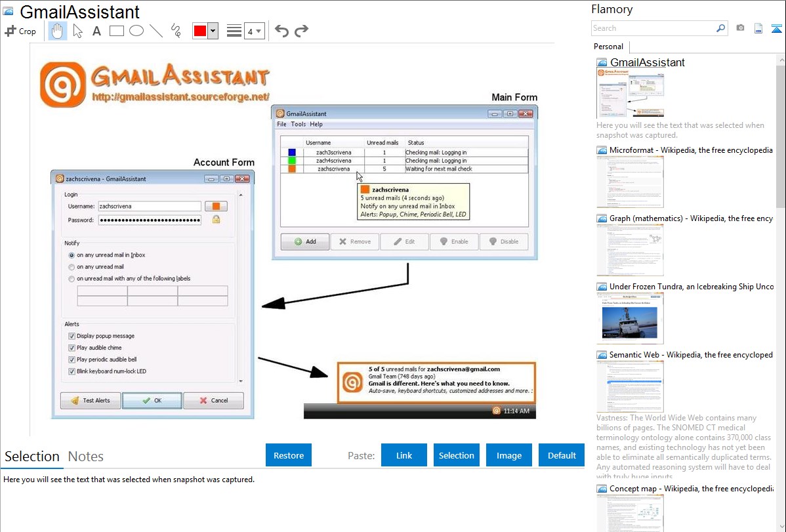This screenshot has width=786, height=532.
Task: Pick the ellipse shape tool
Action: click(136, 31)
